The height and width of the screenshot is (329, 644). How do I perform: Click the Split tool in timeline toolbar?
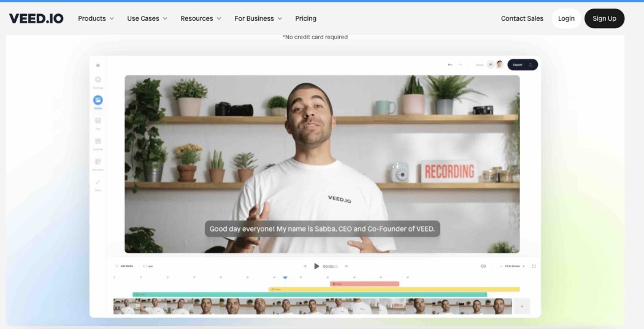tap(148, 267)
